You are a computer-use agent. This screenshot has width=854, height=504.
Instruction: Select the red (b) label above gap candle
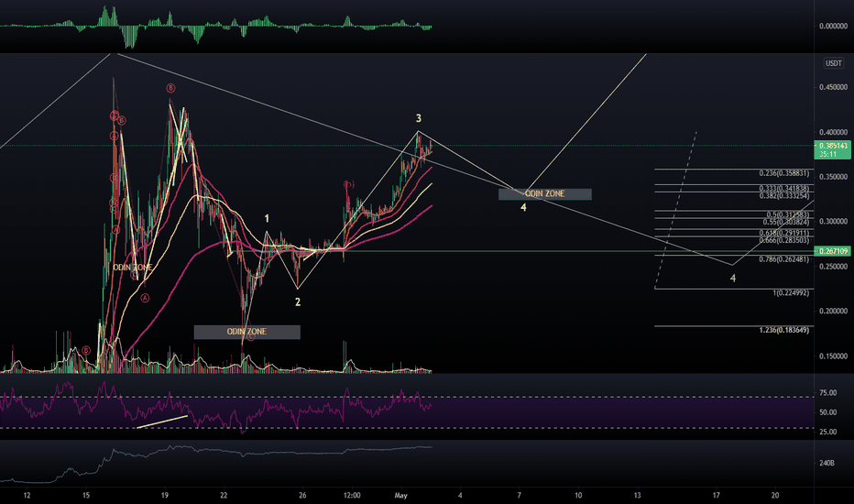[x=349, y=185]
